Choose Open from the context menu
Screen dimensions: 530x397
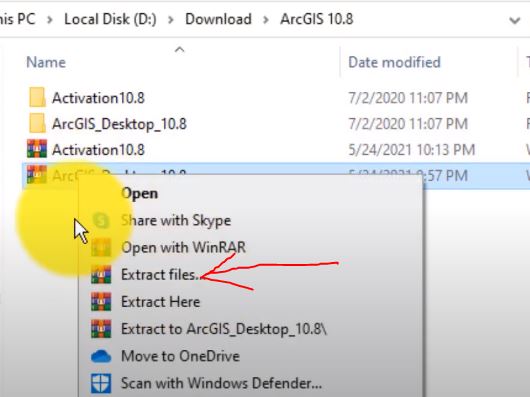[139, 194]
